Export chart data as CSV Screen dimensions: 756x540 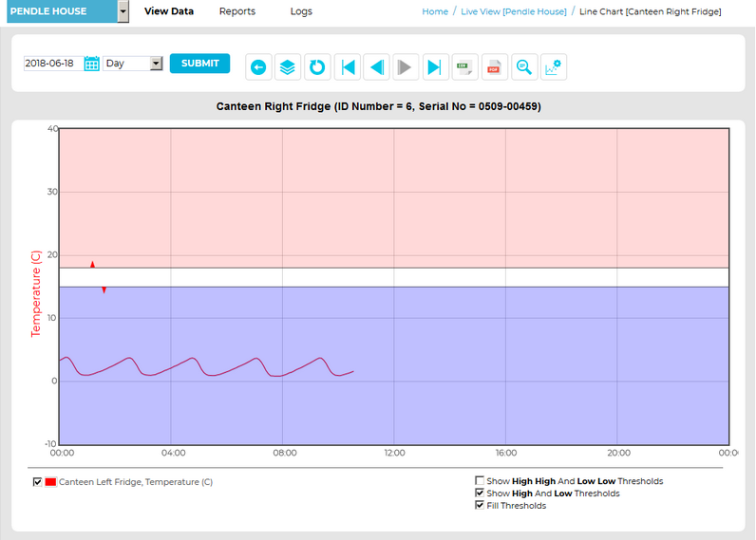click(464, 67)
